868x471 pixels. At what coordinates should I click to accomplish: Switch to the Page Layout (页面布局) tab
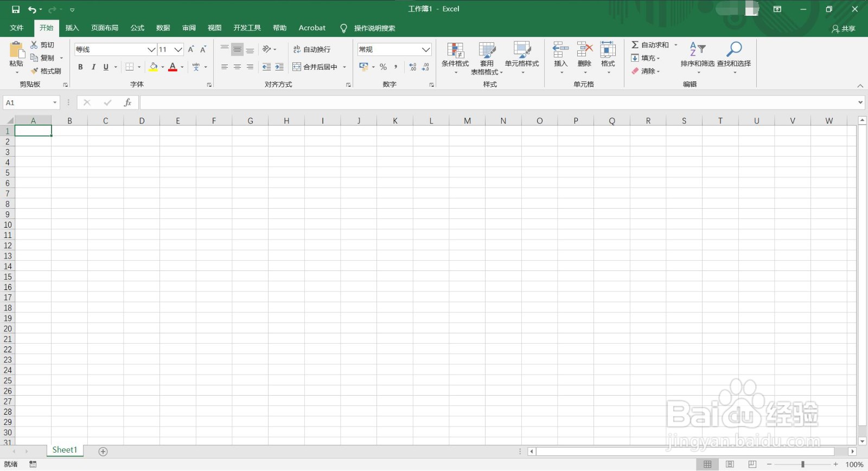[105, 28]
